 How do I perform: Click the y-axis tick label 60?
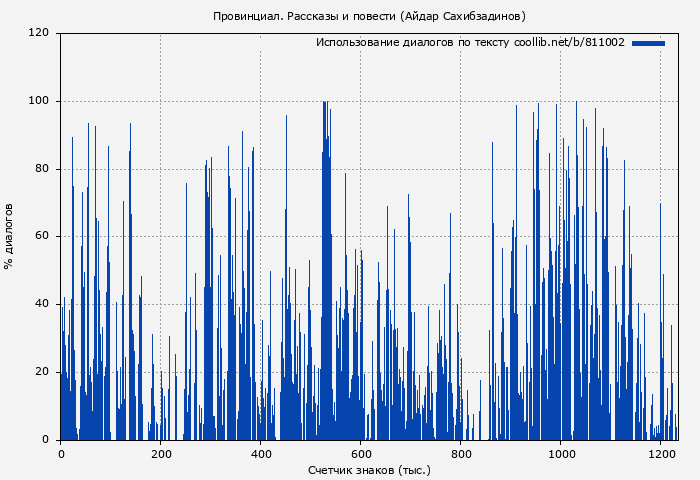point(42,237)
